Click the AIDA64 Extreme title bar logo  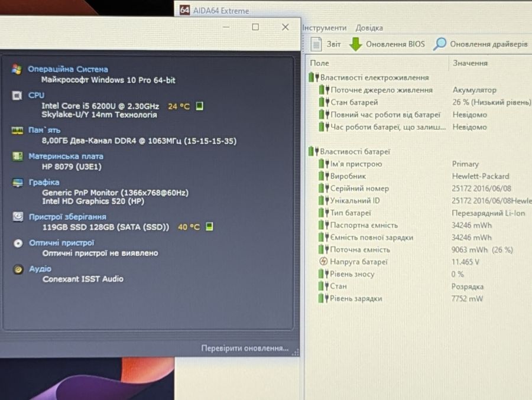tap(184, 10)
